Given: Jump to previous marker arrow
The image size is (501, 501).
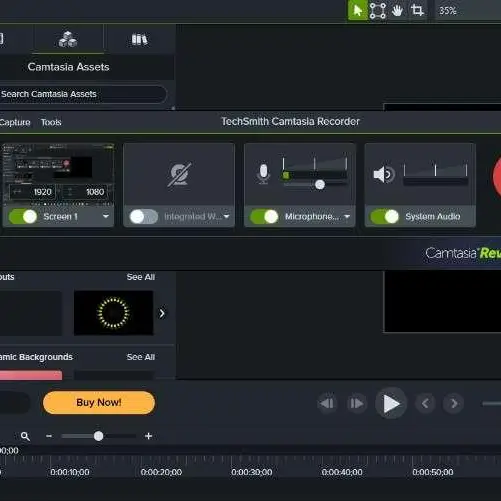Looking at the screenshot, I should [x=425, y=404].
